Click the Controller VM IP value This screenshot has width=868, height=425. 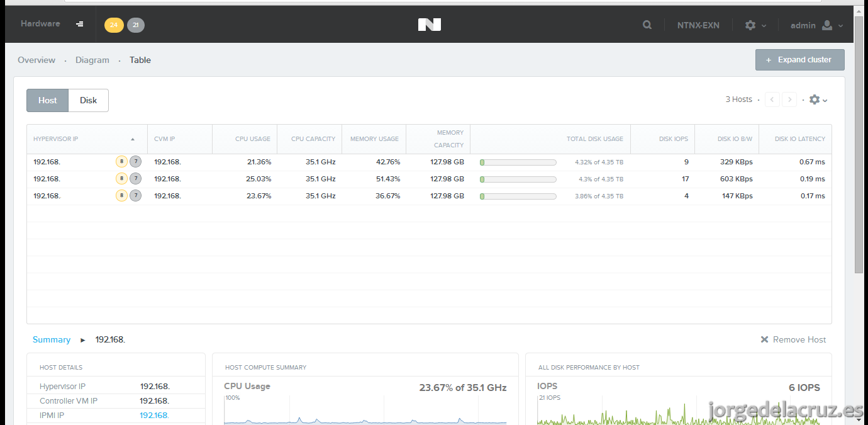(155, 401)
